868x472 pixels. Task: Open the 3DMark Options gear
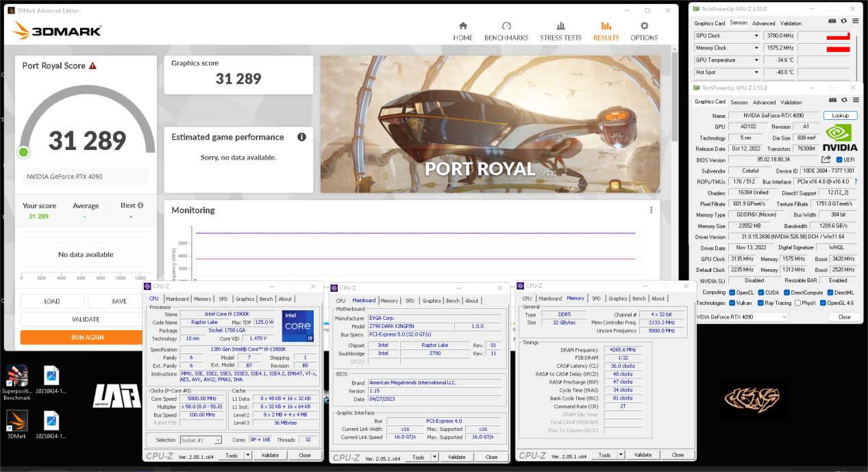pyautogui.click(x=644, y=31)
